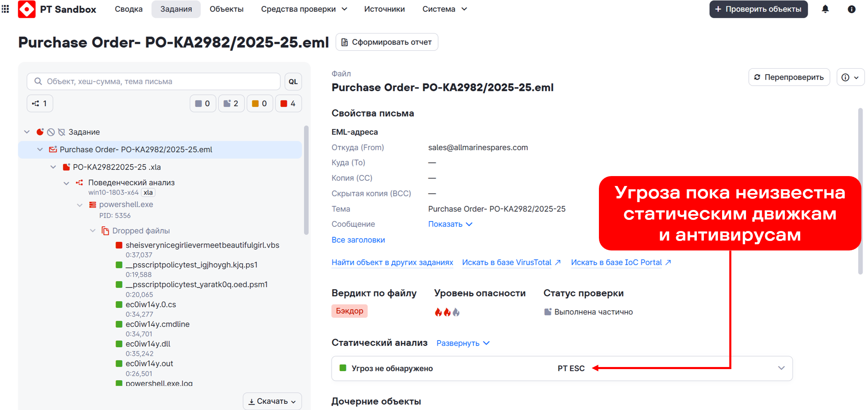This screenshot has width=868, height=410.
Task: Click the tree panel vertical scrollbar
Action: pyautogui.click(x=306, y=180)
